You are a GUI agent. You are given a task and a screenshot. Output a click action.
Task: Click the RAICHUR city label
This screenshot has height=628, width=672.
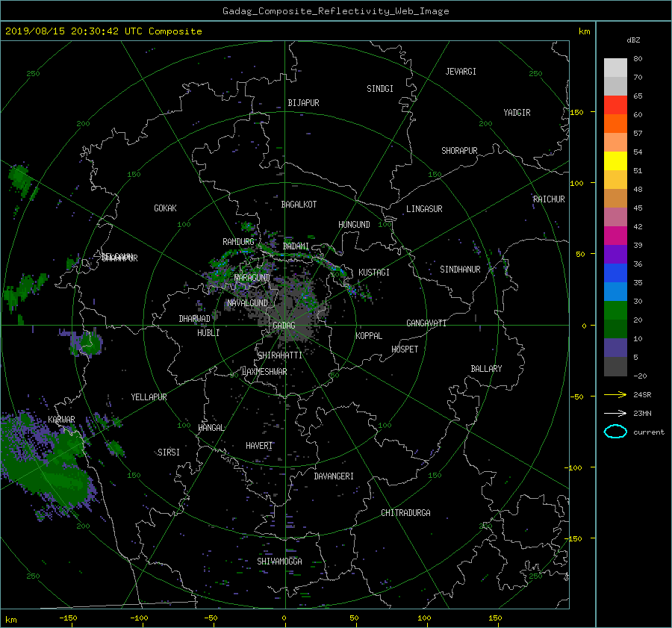(549, 199)
